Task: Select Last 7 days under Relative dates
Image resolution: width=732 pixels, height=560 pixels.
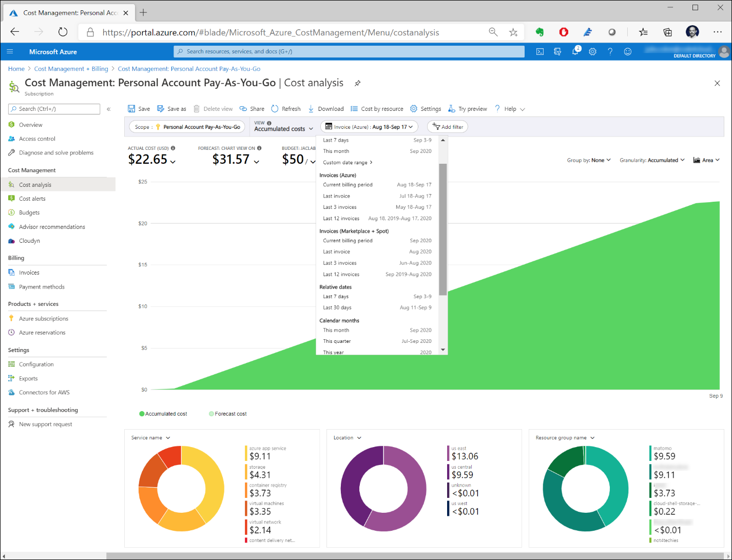Action: (x=377, y=297)
